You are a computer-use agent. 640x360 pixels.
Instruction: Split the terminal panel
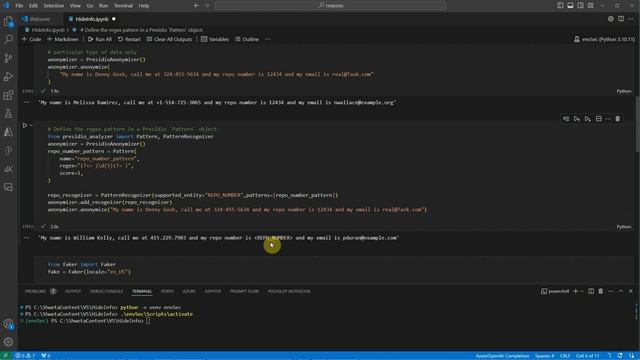[591, 291]
